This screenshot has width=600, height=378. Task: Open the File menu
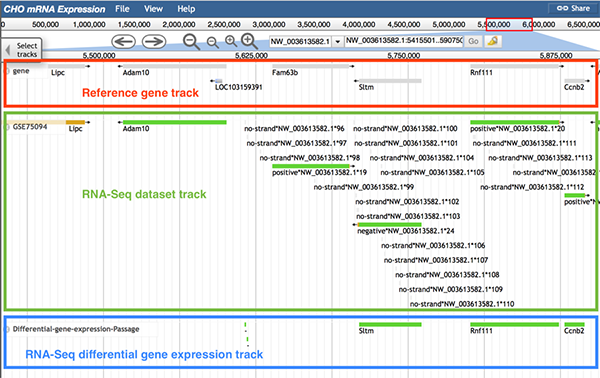point(122,9)
